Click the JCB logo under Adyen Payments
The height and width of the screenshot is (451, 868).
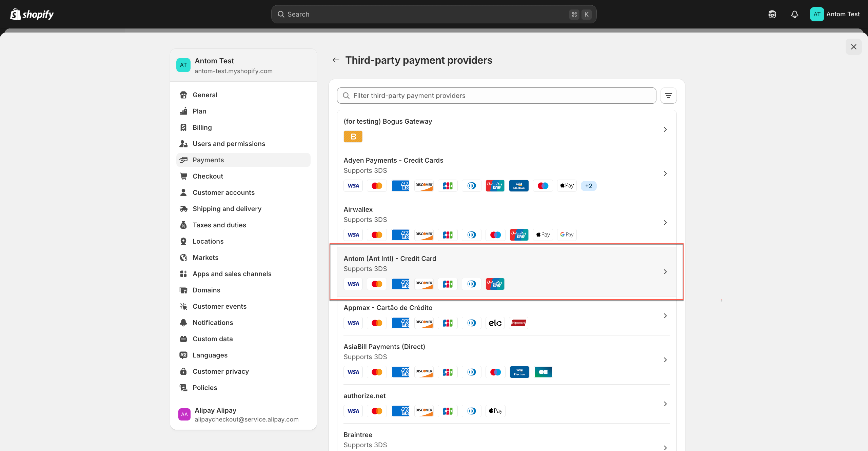(x=448, y=186)
